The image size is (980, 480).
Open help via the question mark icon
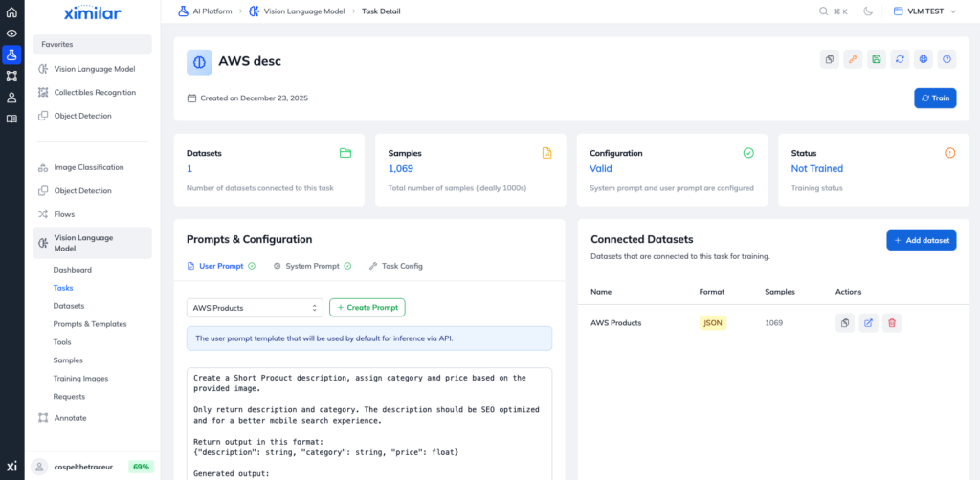(947, 59)
